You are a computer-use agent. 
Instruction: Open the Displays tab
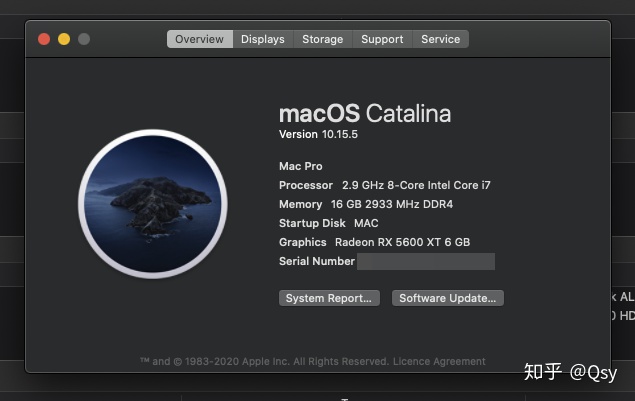click(x=263, y=39)
